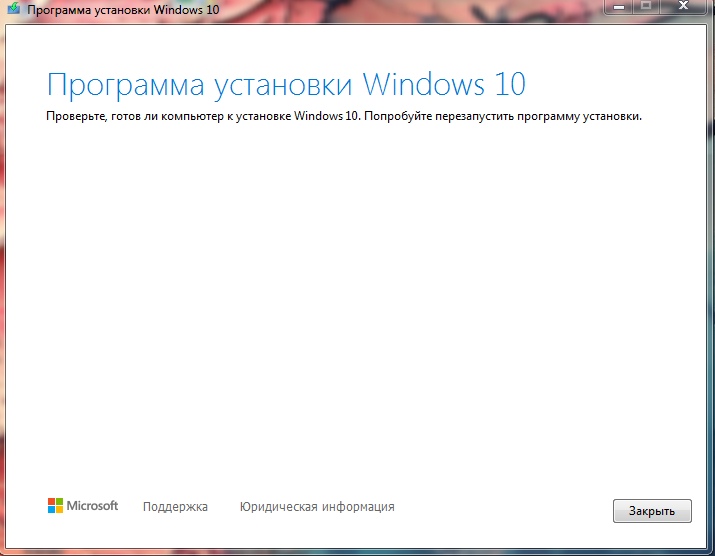The width and height of the screenshot is (715, 556).
Task: Click the heading Программа установки Windows 10
Action: click(286, 85)
